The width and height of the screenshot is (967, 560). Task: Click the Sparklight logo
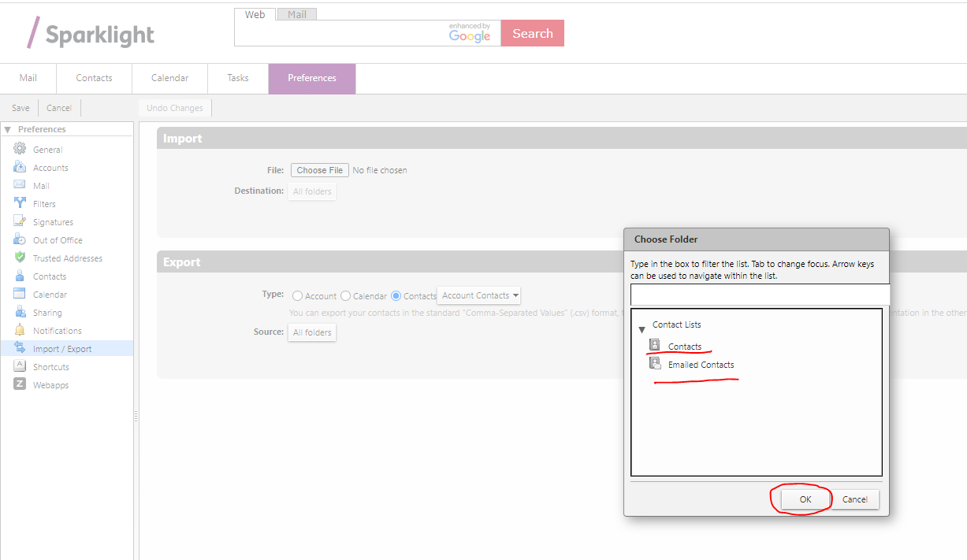click(x=91, y=33)
